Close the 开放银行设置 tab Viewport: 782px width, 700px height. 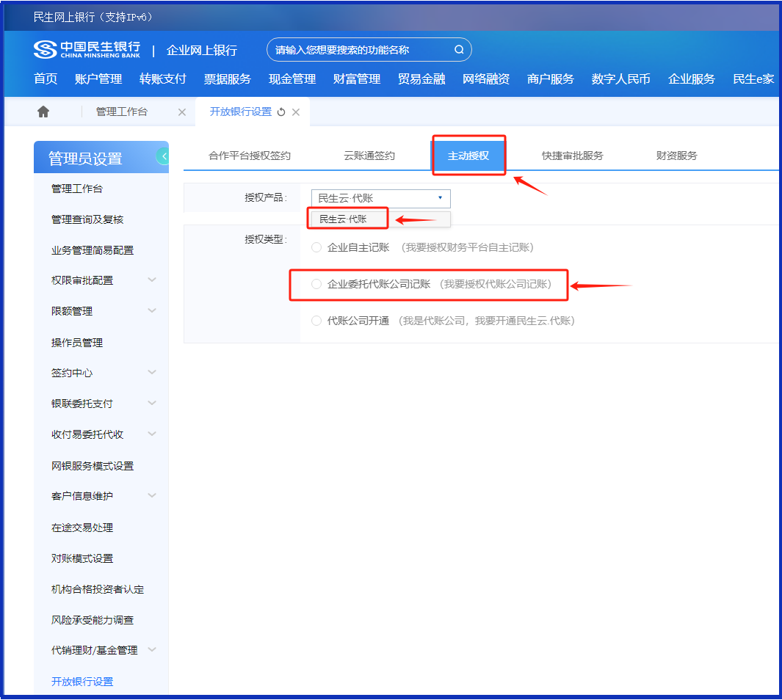click(296, 112)
